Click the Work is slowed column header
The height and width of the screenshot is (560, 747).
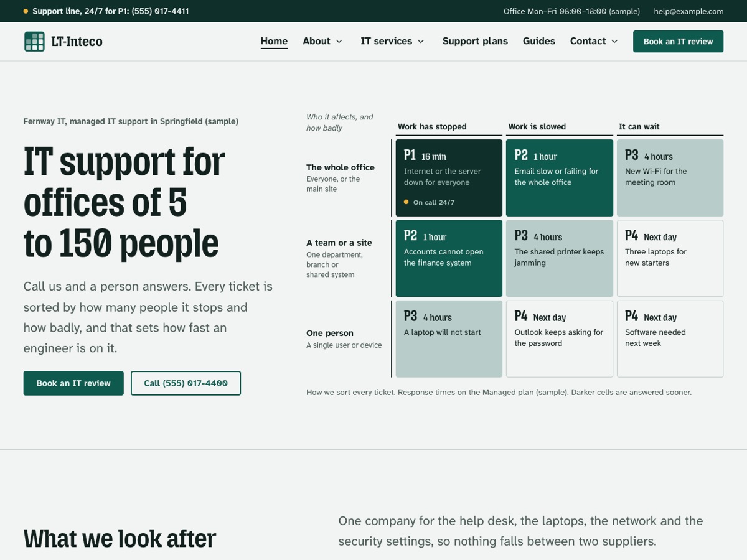pyautogui.click(x=537, y=126)
